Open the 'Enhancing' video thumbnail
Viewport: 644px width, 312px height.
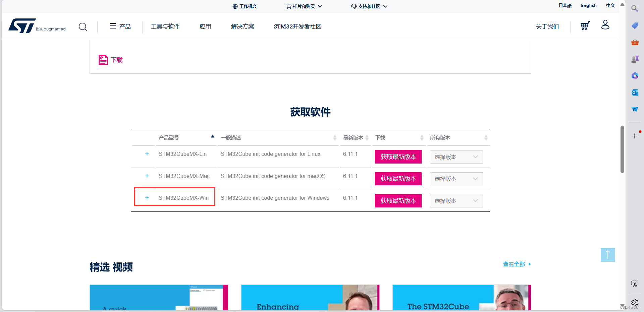310,298
